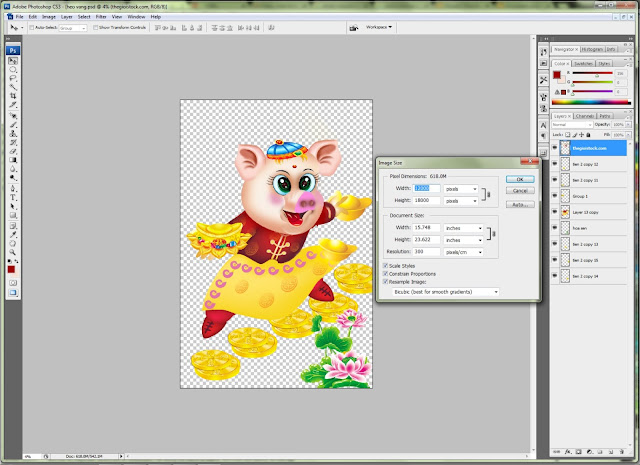The image size is (640, 465).
Task: Toggle Quick Mask mode icon
Action: pos(13,283)
